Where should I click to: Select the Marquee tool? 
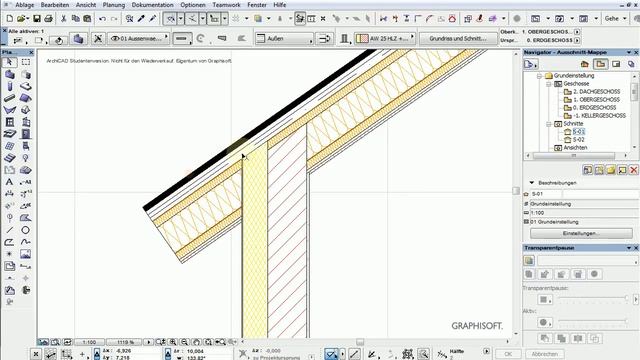[26, 62]
